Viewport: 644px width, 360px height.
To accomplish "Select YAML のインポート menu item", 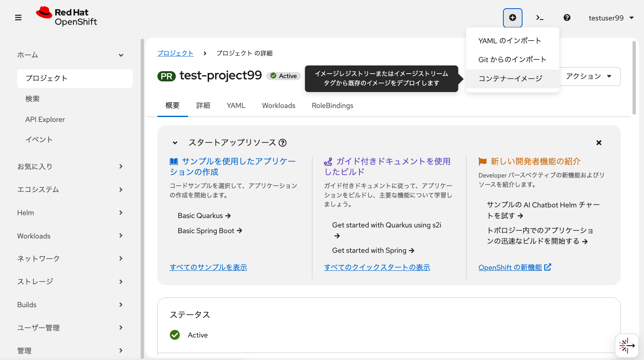I will [513, 40].
